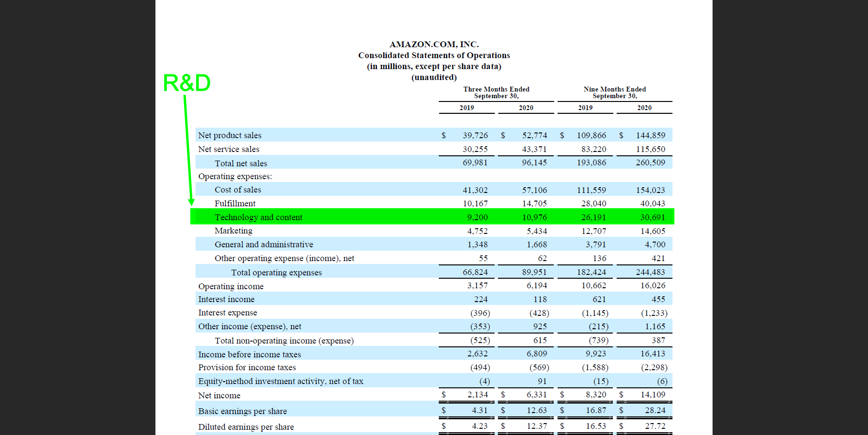Image resolution: width=868 pixels, height=435 pixels.
Task: Select the technology and content value 10,976
Action: click(535, 217)
